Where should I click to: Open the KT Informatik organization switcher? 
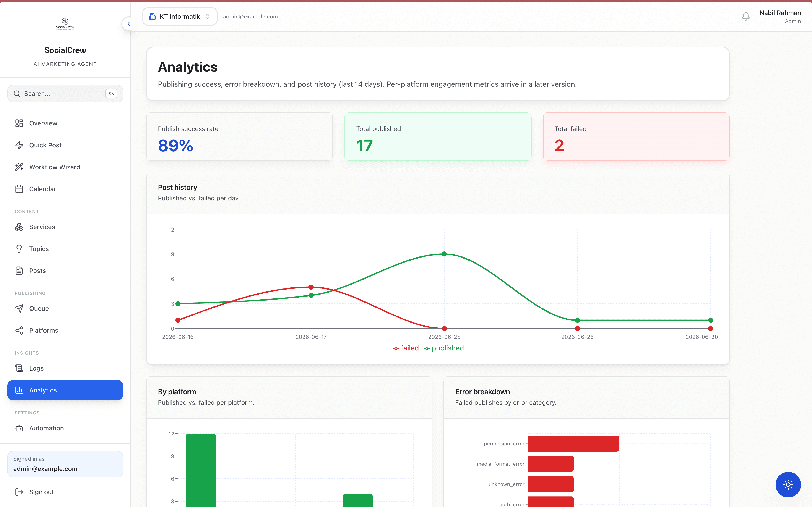[180, 16]
